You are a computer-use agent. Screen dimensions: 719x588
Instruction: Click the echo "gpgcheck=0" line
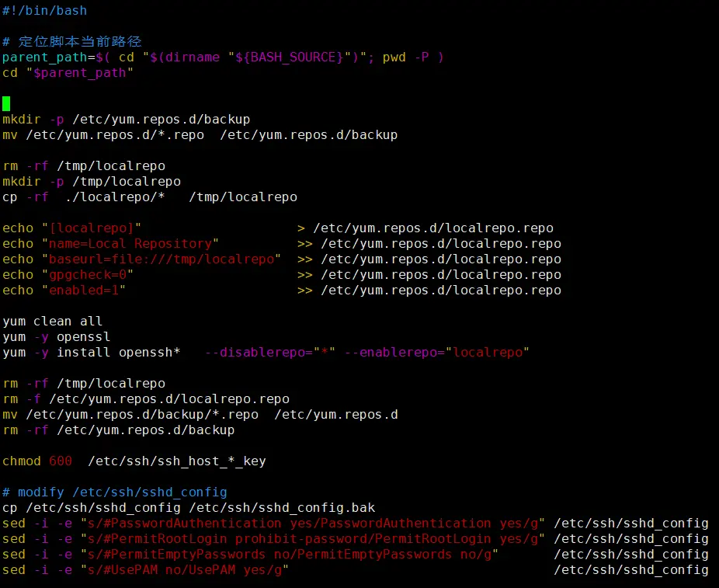(x=282, y=275)
